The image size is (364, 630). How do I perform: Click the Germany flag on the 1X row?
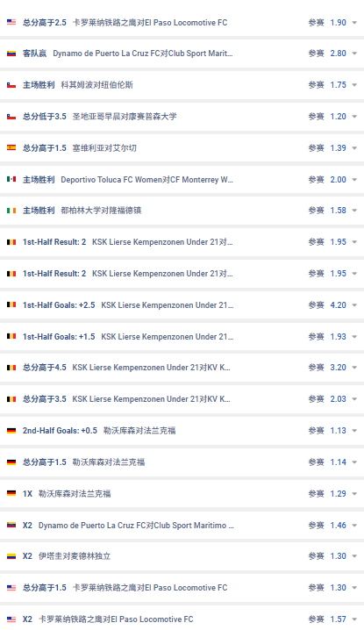(x=11, y=493)
